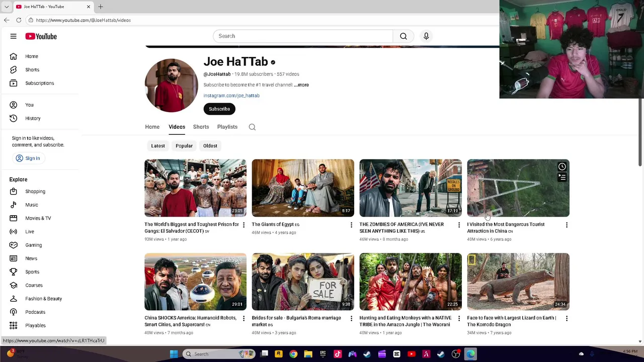Open Brides for sale video title
This screenshot has width=644, height=362.
click(x=296, y=321)
